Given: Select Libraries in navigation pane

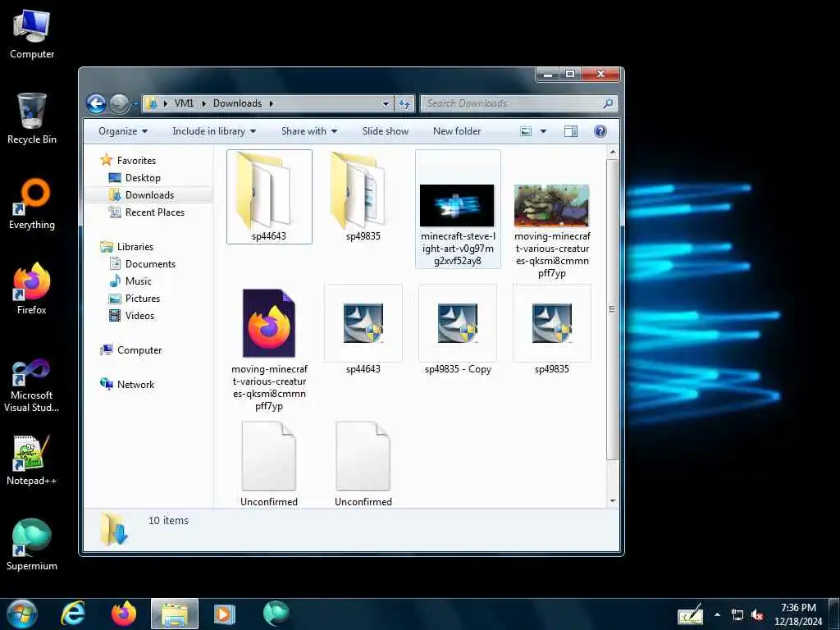Looking at the screenshot, I should (x=135, y=246).
